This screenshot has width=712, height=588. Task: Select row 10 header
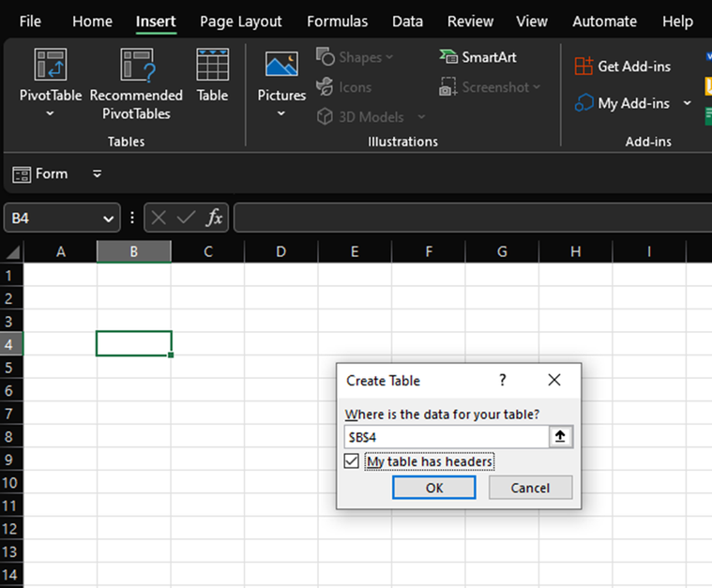pos(11,482)
